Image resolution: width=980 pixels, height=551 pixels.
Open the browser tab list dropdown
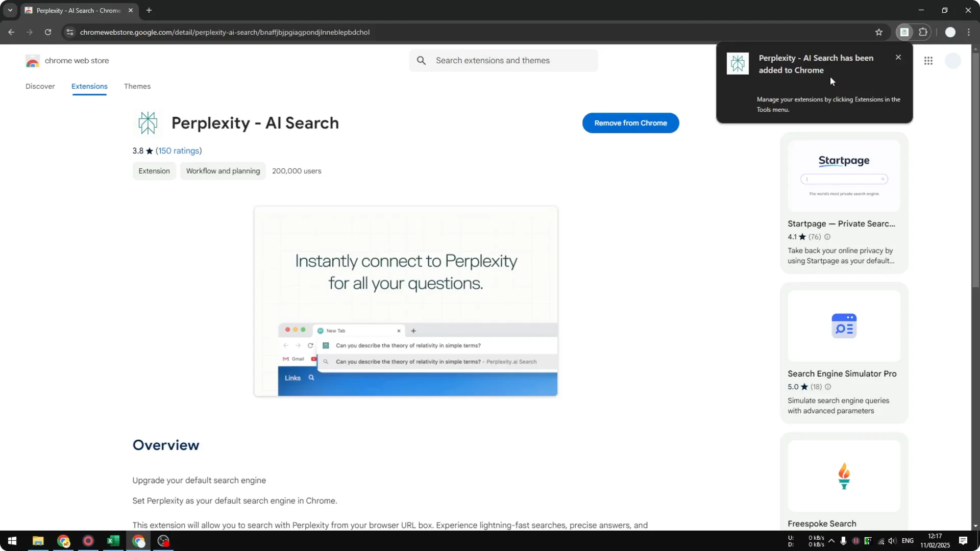pyautogui.click(x=10, y=10)
